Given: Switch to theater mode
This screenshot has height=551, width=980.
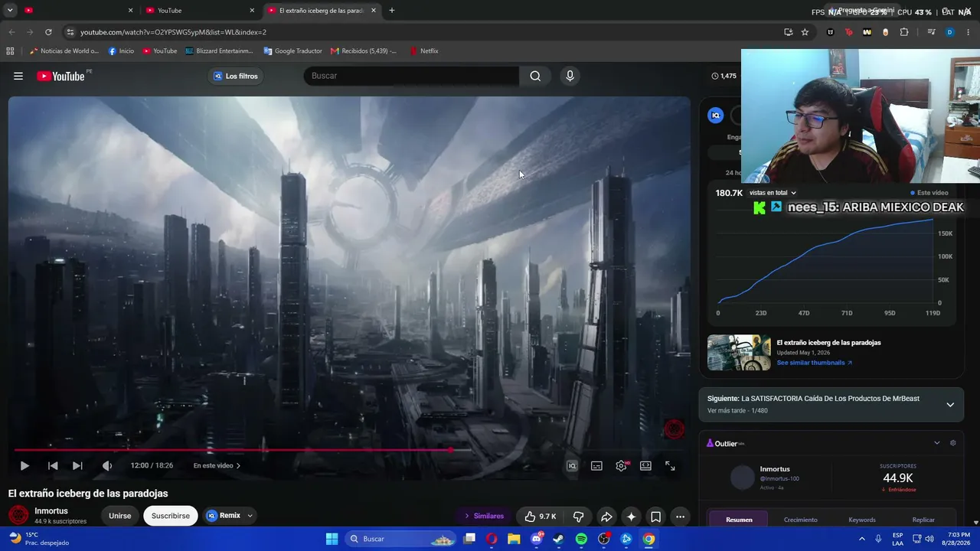Looking at the screenshot, I should coord(645,465).
